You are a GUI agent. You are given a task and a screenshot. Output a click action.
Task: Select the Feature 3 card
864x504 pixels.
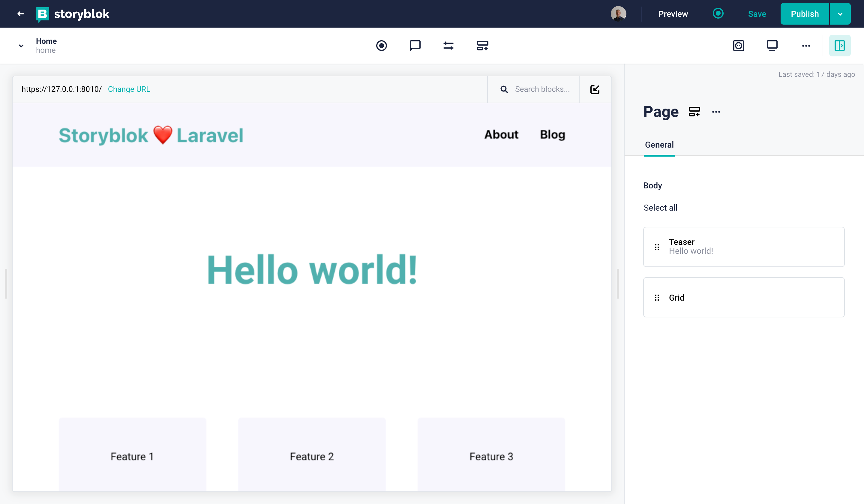[x=491, y=454]
